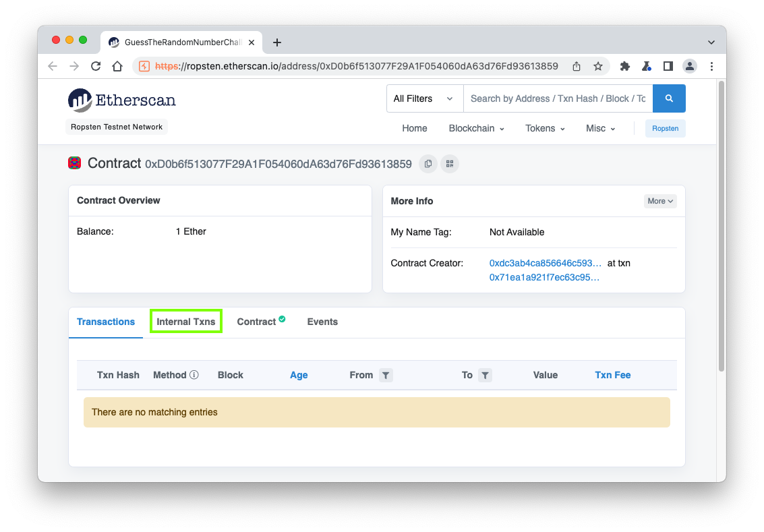Click the browser back arrow

pyautogui.click(x=53, y=66)
